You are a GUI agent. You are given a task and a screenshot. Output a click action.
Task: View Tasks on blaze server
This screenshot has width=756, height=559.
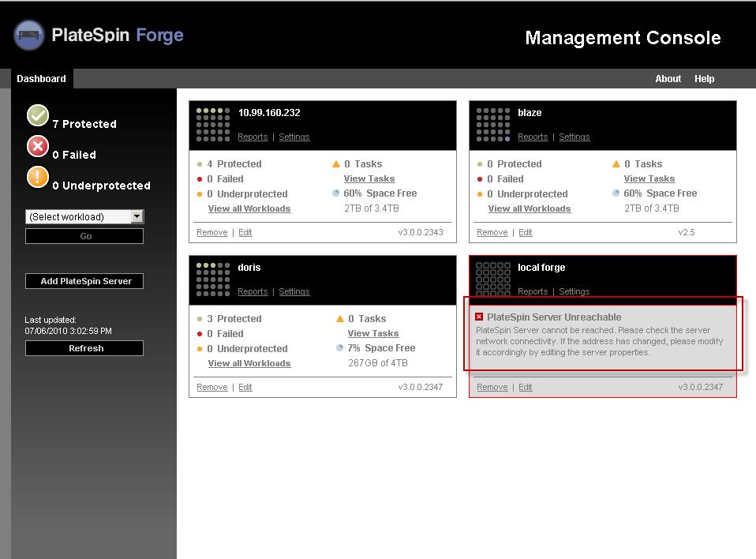(x=649, y=178)
